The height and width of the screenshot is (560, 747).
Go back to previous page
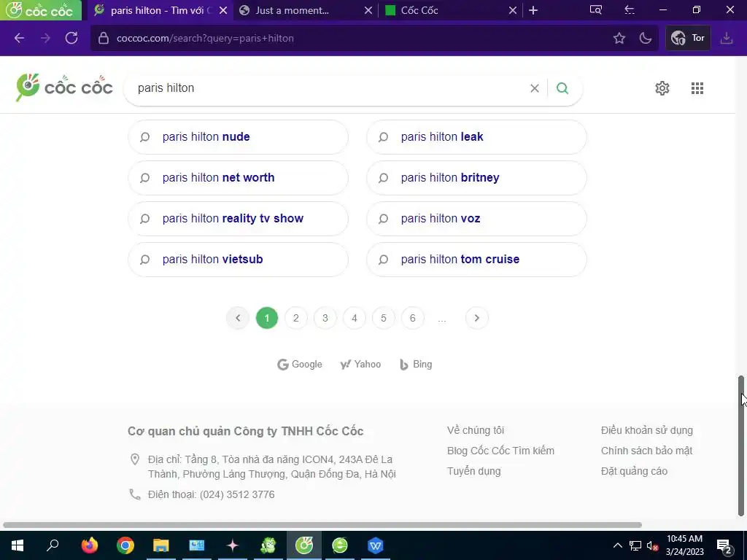pos(19,38)
